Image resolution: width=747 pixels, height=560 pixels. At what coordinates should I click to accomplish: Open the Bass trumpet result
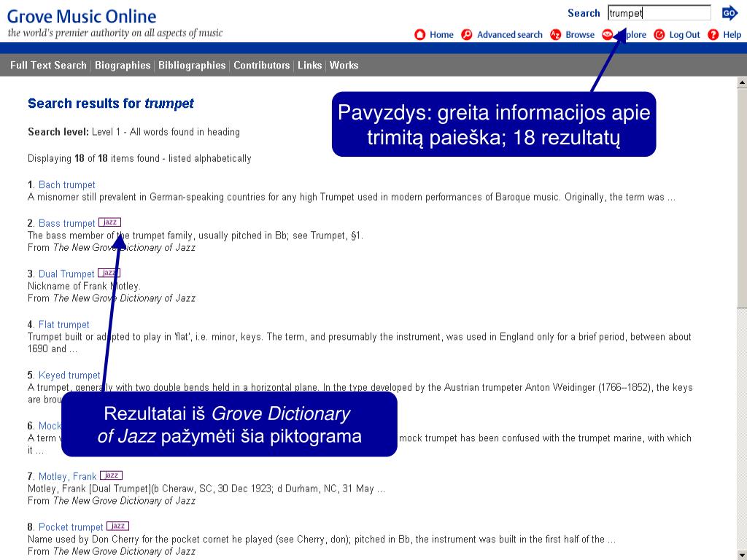[66, 223]
